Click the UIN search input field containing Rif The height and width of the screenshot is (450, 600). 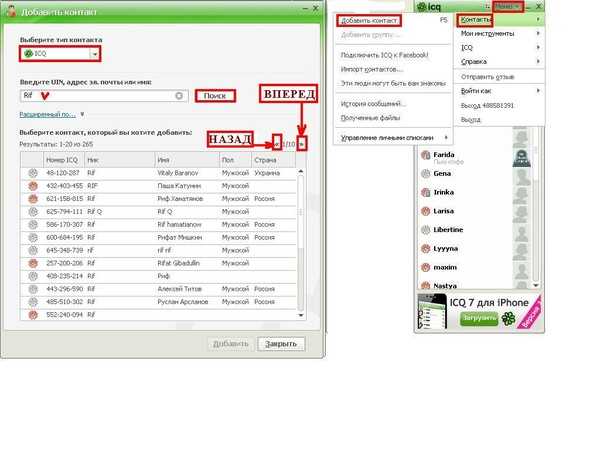(x=104, y=96)
